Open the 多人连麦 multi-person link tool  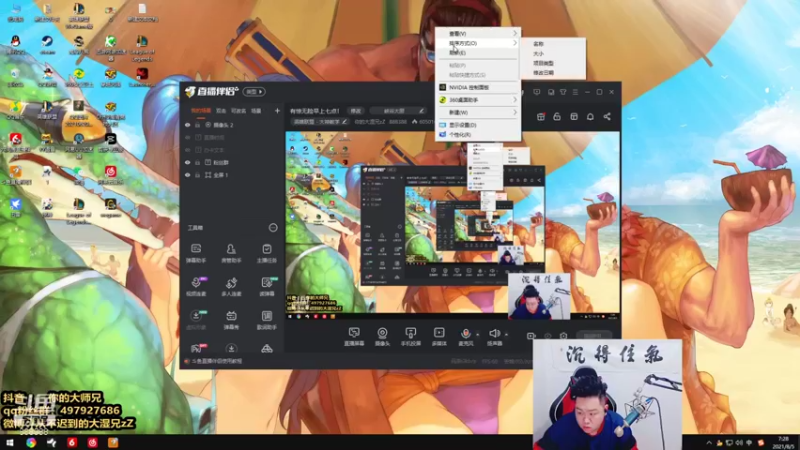[x=231, y=287]
